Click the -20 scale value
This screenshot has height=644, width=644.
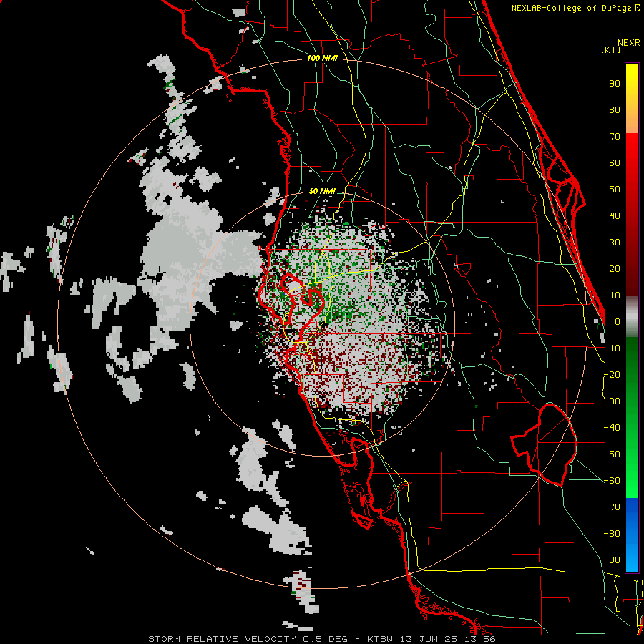[x=612, y=374]
